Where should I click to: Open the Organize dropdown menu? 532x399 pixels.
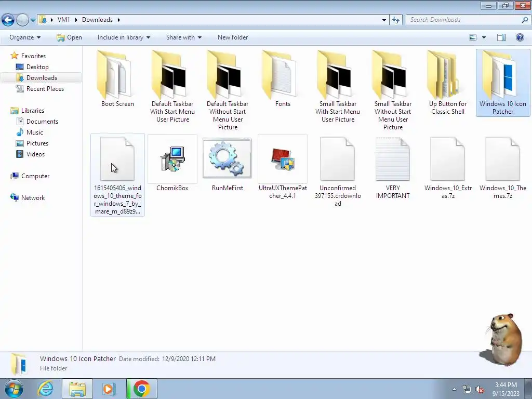pyautogui.click(x=25, y=37)
